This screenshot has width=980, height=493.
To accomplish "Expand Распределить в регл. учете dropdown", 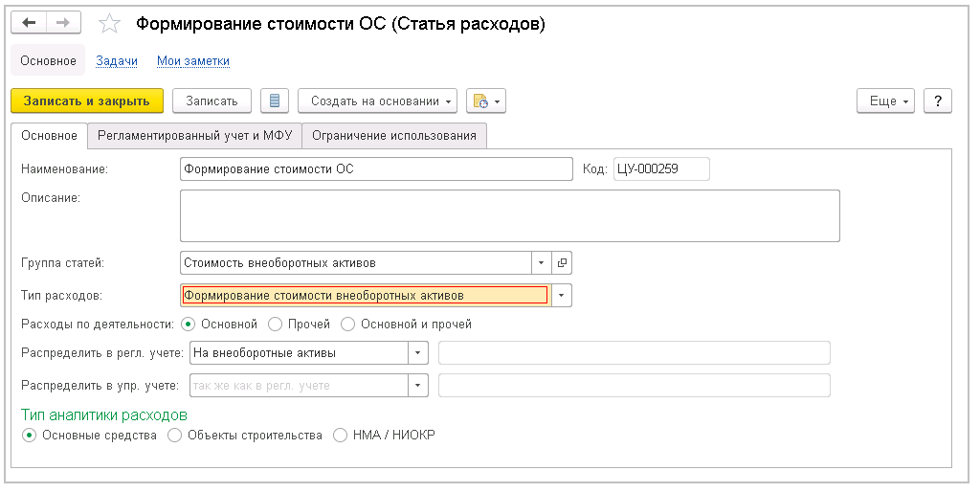I will (417, 352).
